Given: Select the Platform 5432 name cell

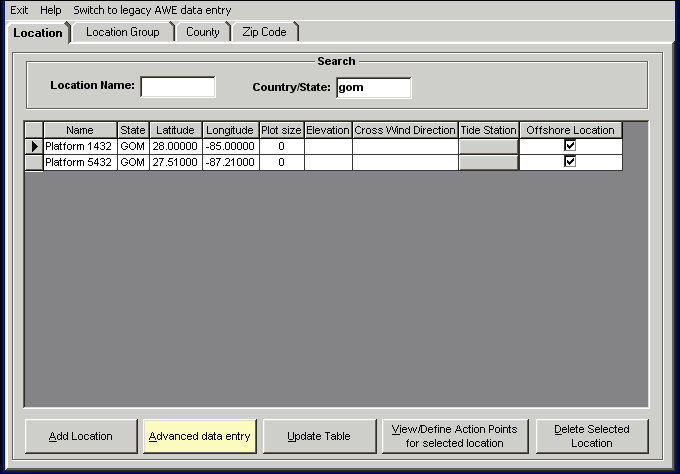Looking at the screenshot, I should (80, 162).
